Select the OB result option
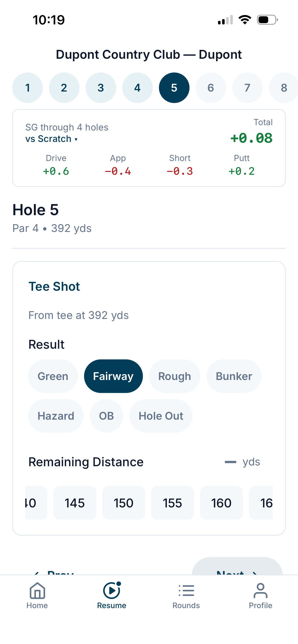This screenshot has width=298, height=644. point(106,416)
